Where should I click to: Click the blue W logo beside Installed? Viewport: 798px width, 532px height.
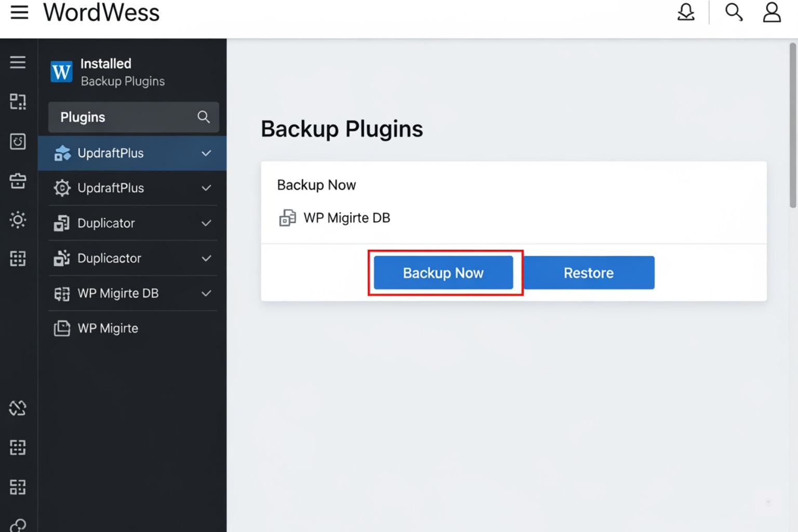coord(61,72)
